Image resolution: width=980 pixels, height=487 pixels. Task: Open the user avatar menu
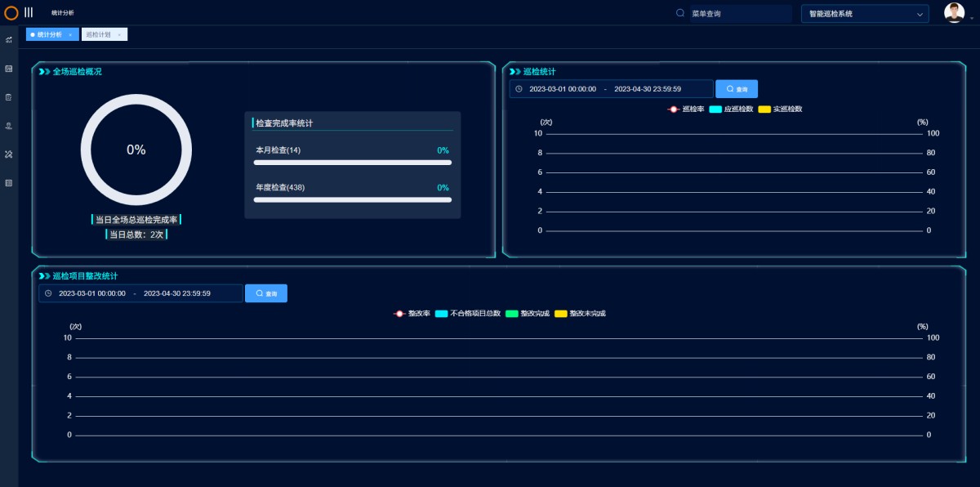954,13
